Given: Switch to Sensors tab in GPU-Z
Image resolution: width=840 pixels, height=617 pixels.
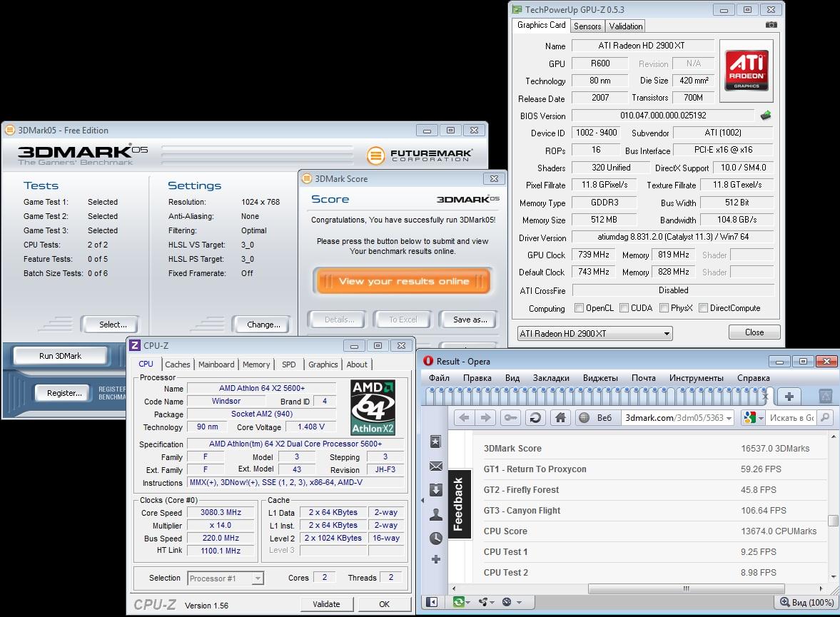Looking at the screenshot, I should (x=587, y=26).
